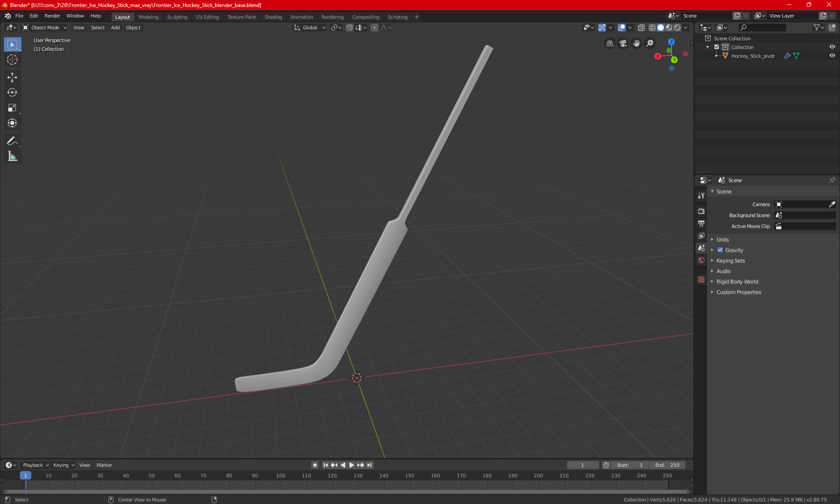Open the Render menu

[52, 16]
